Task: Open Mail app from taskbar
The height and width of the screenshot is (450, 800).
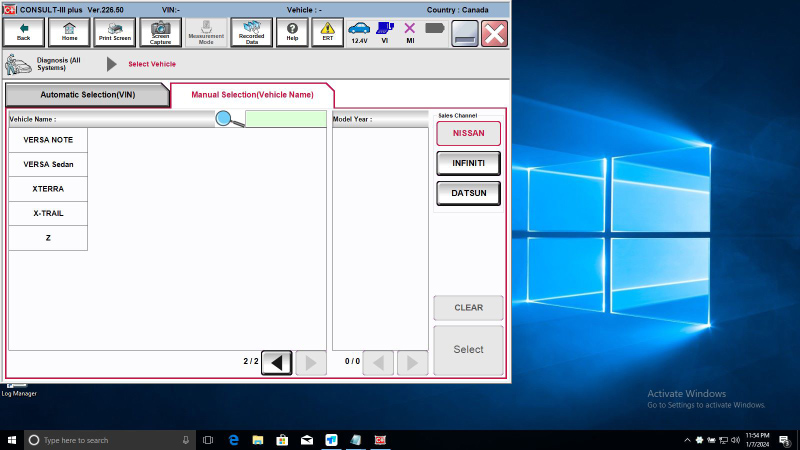Action: [x=307, y=440]
